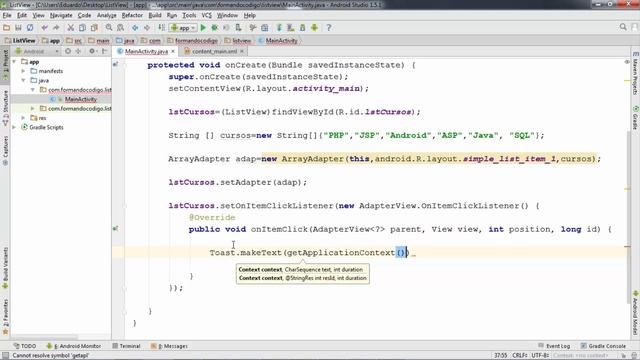This screenshot has height=360, width=640.
Task: Open the Terminal tool window
Action: point(127,346)
